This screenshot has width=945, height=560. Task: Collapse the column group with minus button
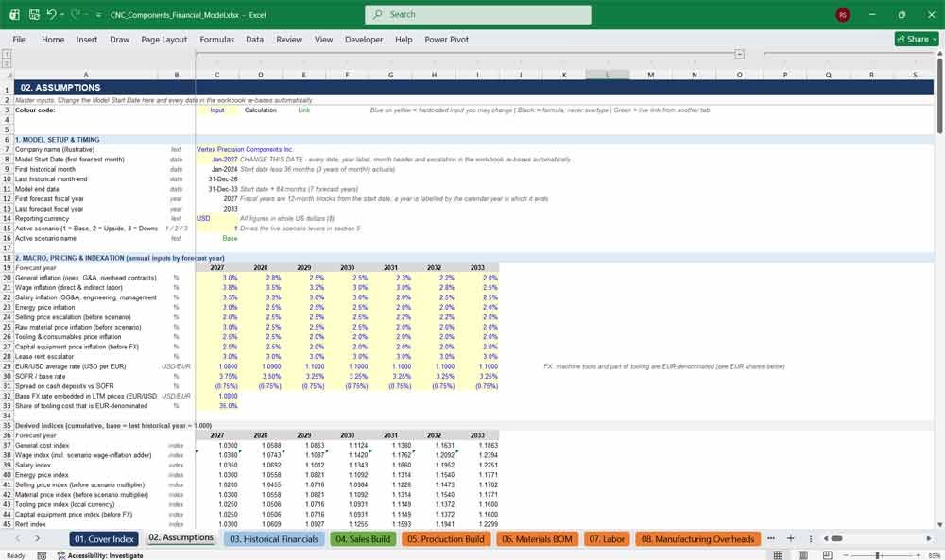pos(740,54)
